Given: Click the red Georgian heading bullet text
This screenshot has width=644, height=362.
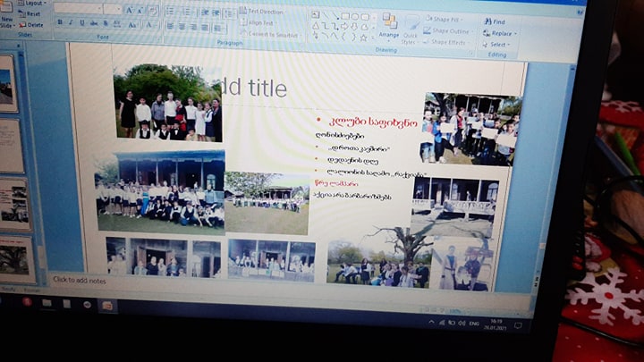Looking at the screenshot, I should pos(373,122).
